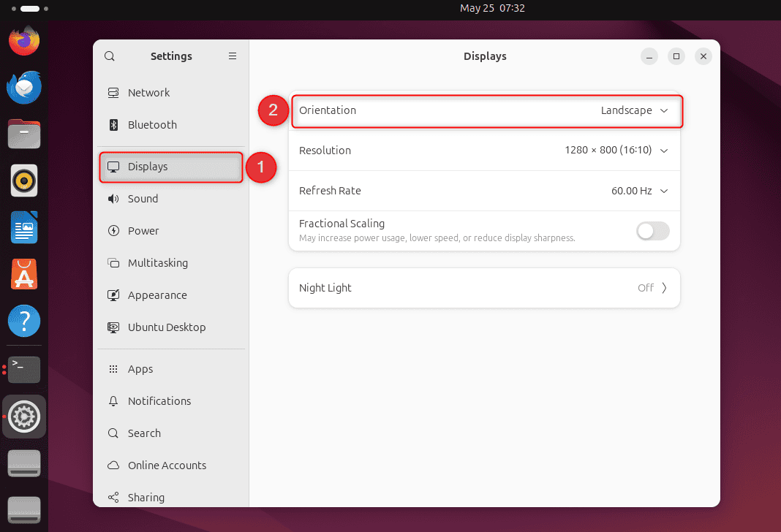Click the Appearance sidebar icon
This screenshot has height=532, width=781.
pos(113,295)
